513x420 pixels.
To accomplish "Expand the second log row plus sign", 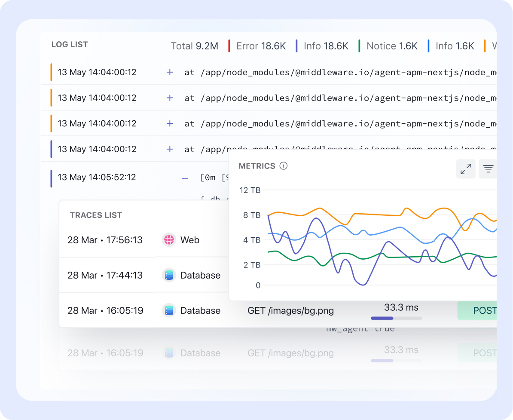I will (x=170, y=98).
